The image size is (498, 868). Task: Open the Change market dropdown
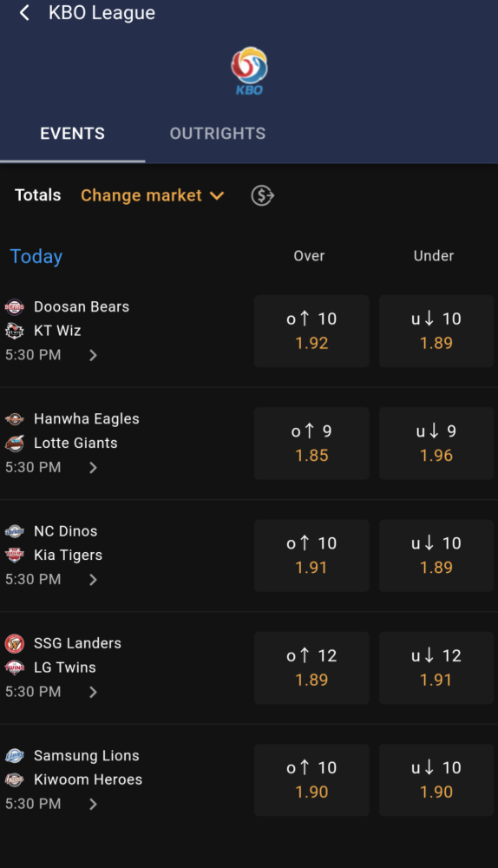coord(153,195)
